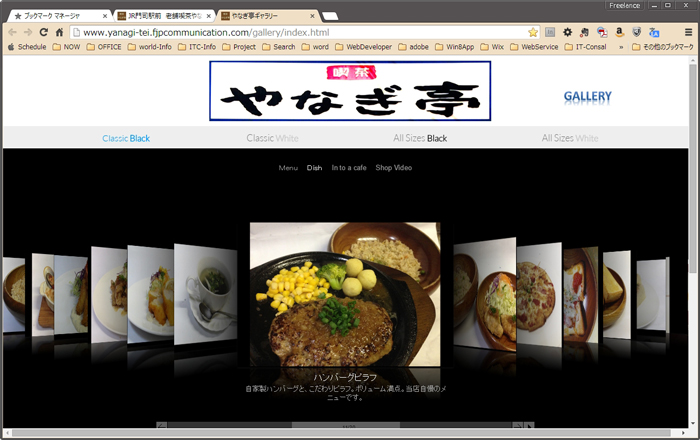Open the word bookmark folder
Image resolution: width=700 pixels, height=440 pixels.
pyautogui.click(x=315, y=47)
